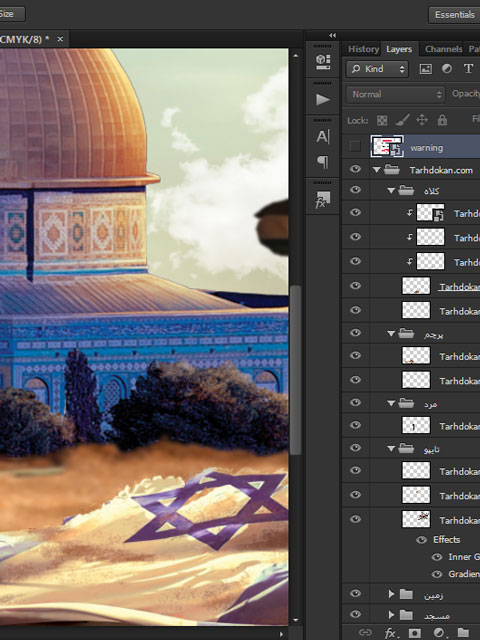The height and width of the screenshot is (640, 480).
Task: Expand the مسجد group
Action: (x=391, y=615)
